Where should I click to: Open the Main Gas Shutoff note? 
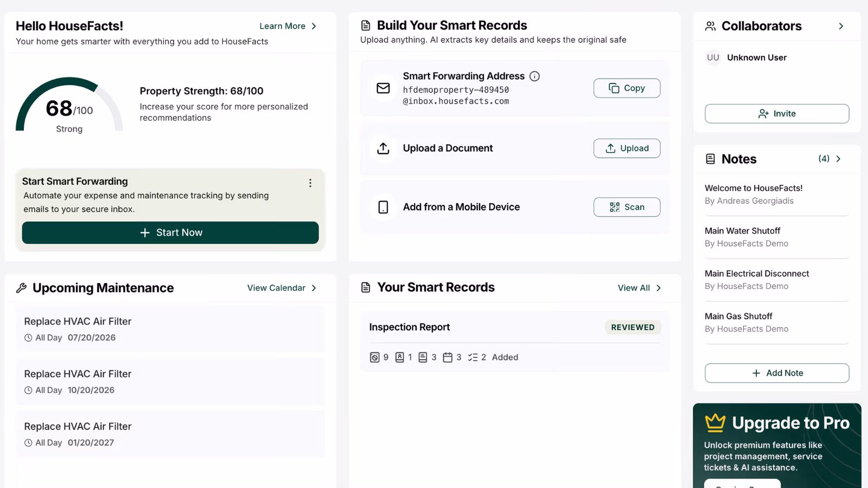click(776, 323)
